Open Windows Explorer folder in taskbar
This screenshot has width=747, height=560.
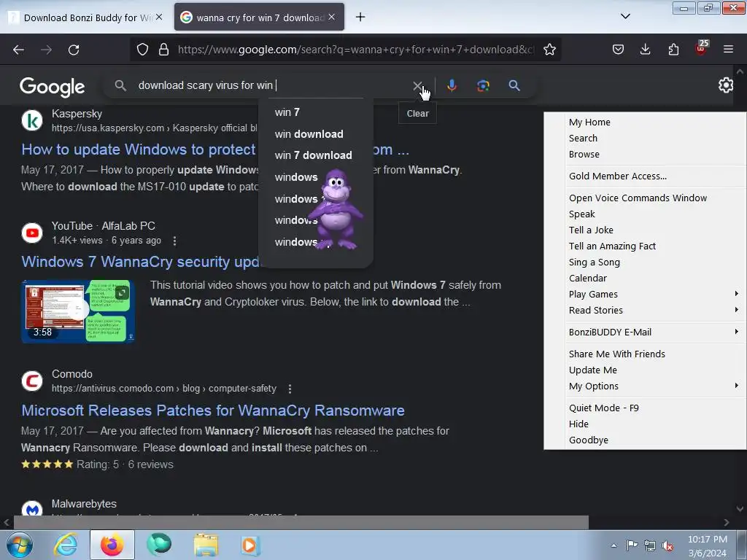point(206,545)
